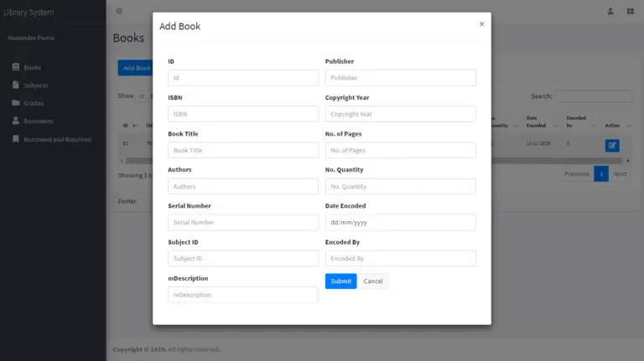
Task: Go to Previous page of the table
Action: click(577, 174)
